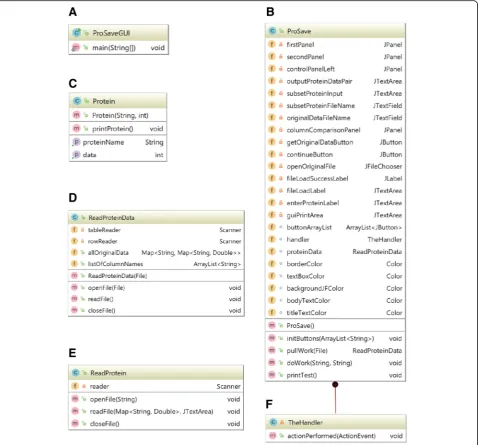Select the proteinData field name
The width and height of the screenshot is (486, 445).
[x=304, y=252]
